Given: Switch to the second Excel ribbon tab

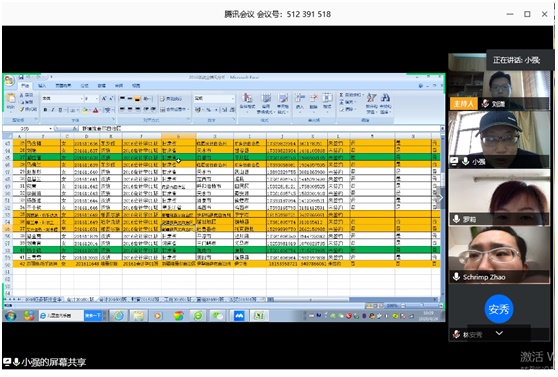Looking at the screenshot, I should click(42, 86).
